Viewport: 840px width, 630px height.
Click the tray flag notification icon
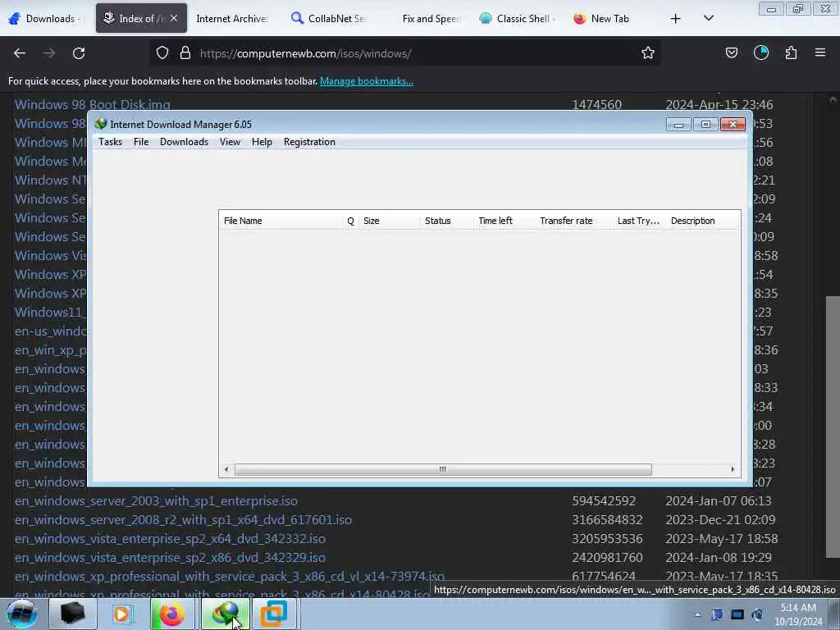717,614
